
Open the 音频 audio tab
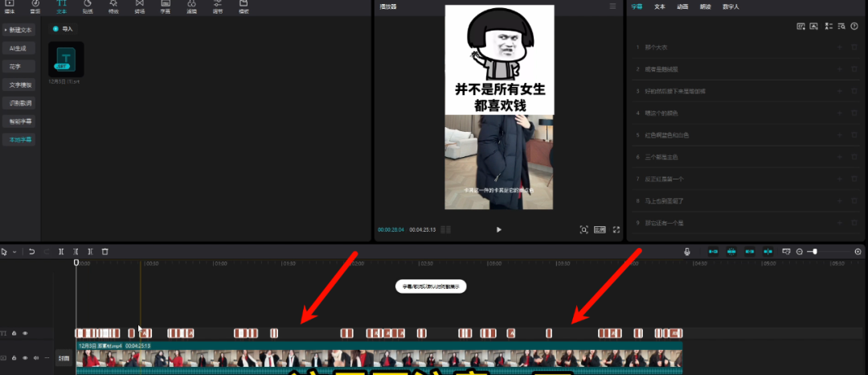click(x=35, y=6)
